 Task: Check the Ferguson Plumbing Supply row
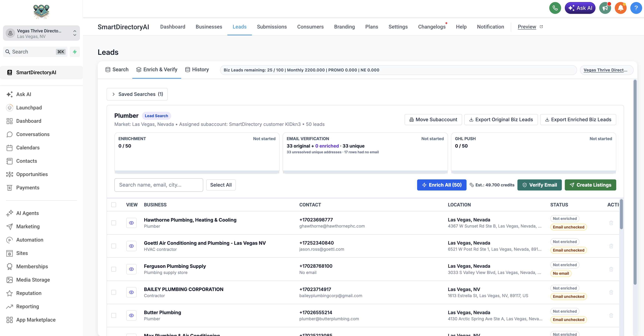click(x=113, y=269)
